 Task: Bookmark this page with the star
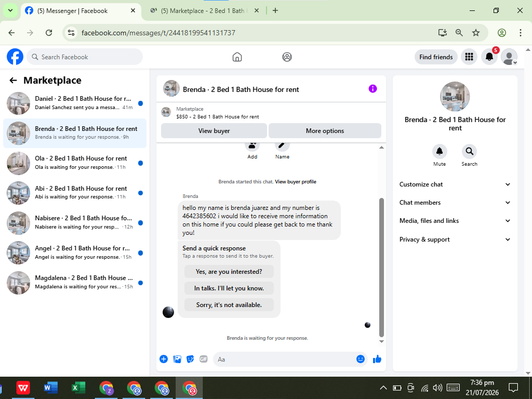(x=476, y=33)
